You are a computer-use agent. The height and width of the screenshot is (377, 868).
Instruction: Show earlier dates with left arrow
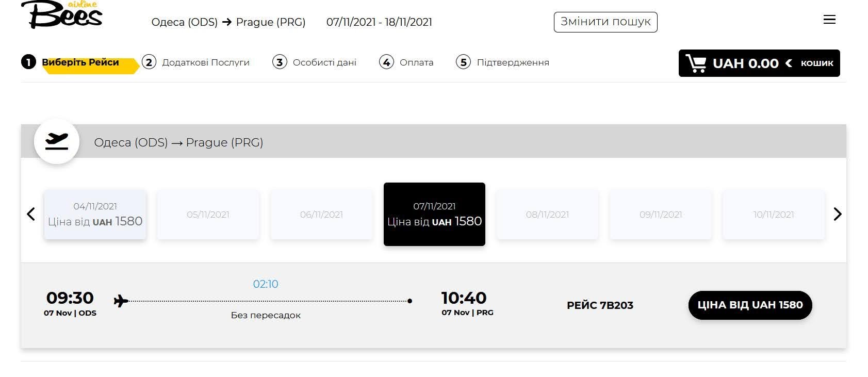pyautogui.click(x=31, y=214)
